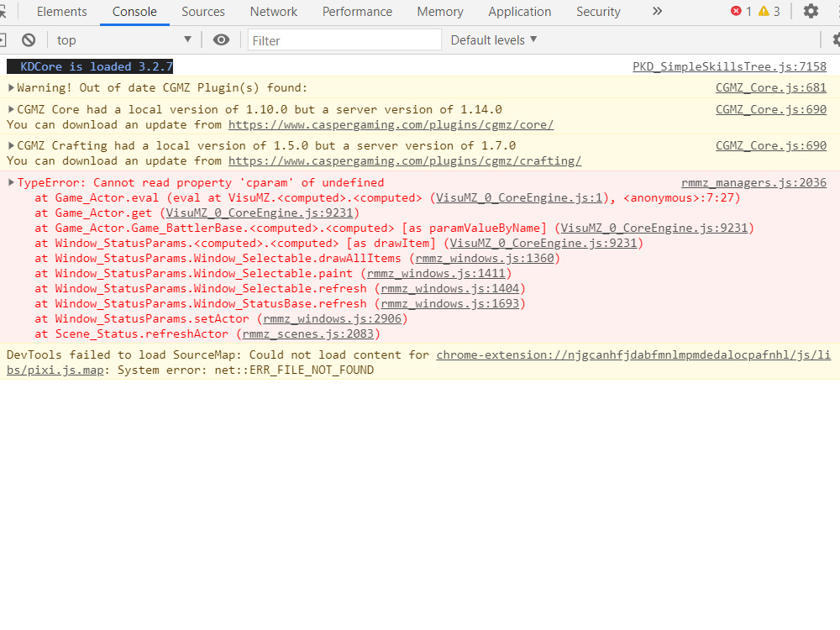Open PKD_SimpleSkillsTree.js:7158 source link
840x630 pixels.
click(x=729, y=66)
